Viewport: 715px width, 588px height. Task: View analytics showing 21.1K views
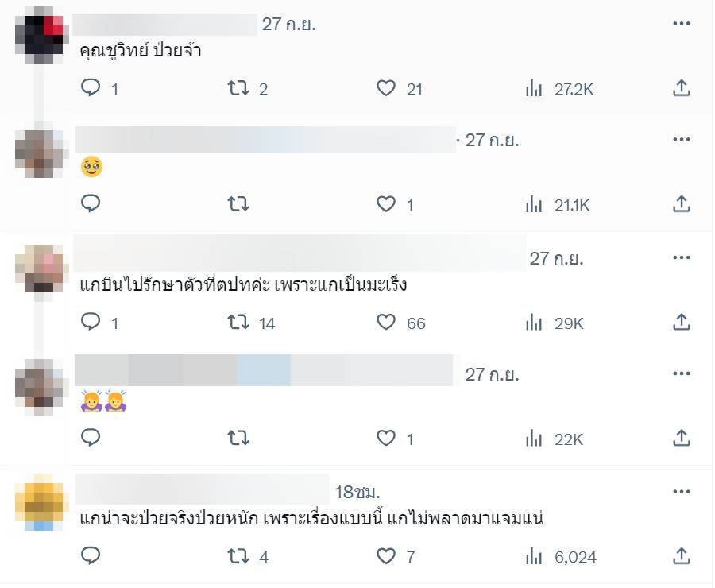point(559,205)
